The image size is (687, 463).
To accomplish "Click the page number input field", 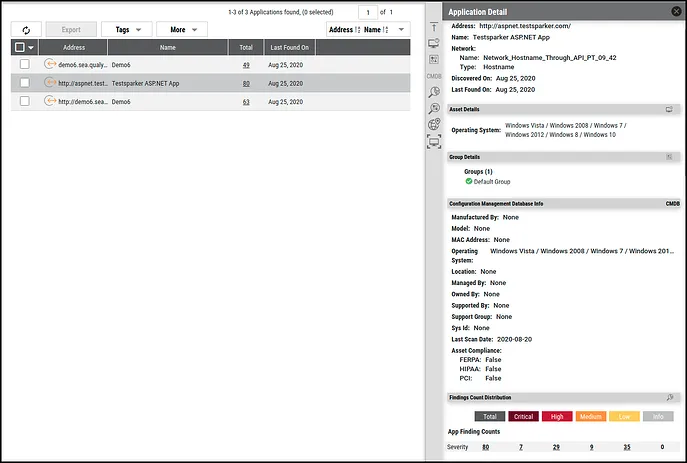I will click(x=368, y=12).
